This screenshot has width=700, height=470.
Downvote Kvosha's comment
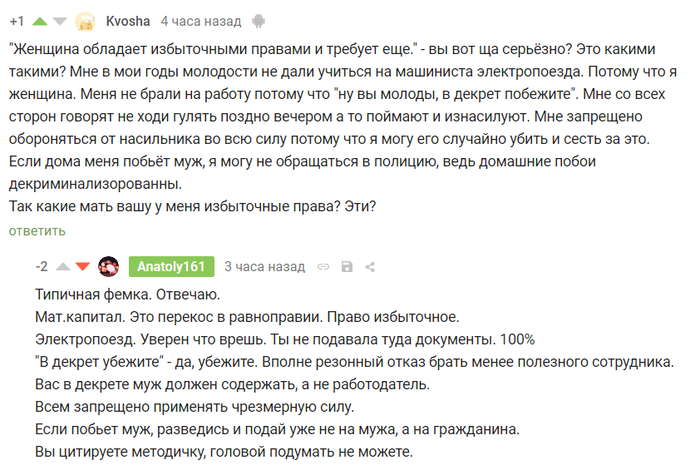point(60,20)
